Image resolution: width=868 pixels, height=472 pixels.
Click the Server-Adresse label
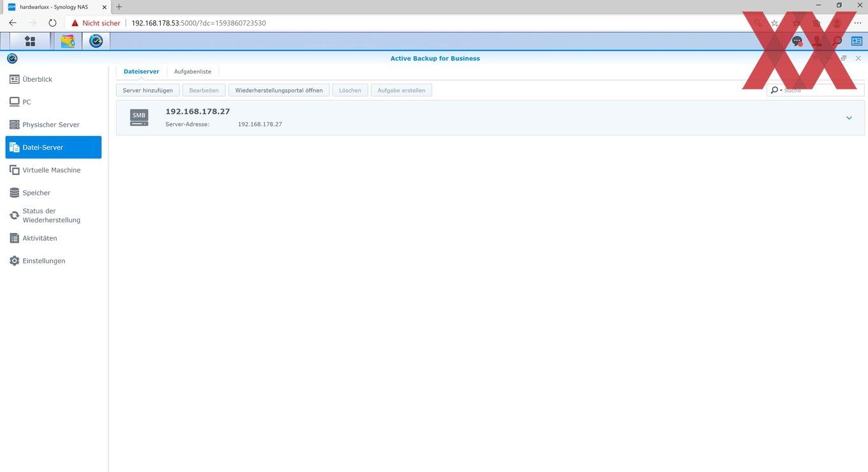[188, 124]
